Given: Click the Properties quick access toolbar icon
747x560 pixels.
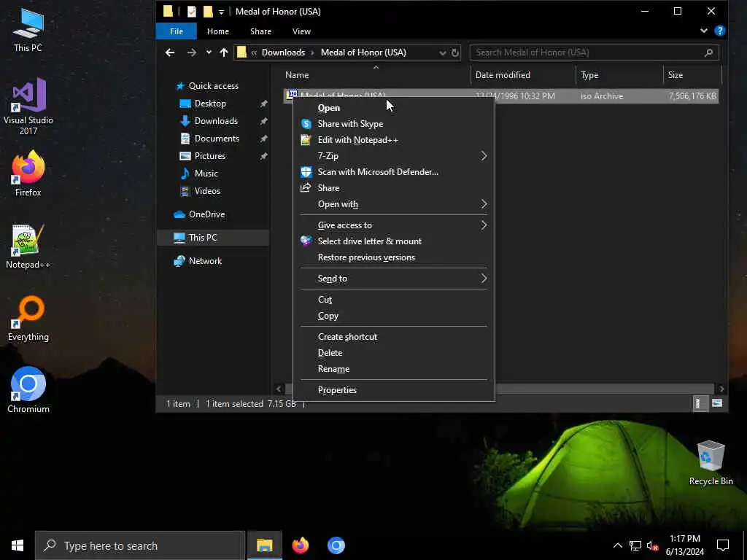Looking at the screenshot, I should (192, 12).
